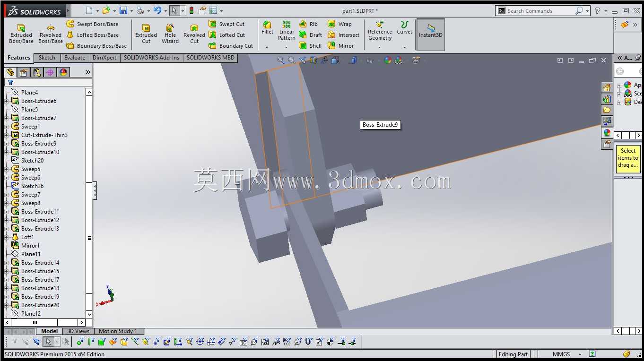This screenshot has width=644, height=361.
Task: Apply the Draft feature
Action: point(311,35)
